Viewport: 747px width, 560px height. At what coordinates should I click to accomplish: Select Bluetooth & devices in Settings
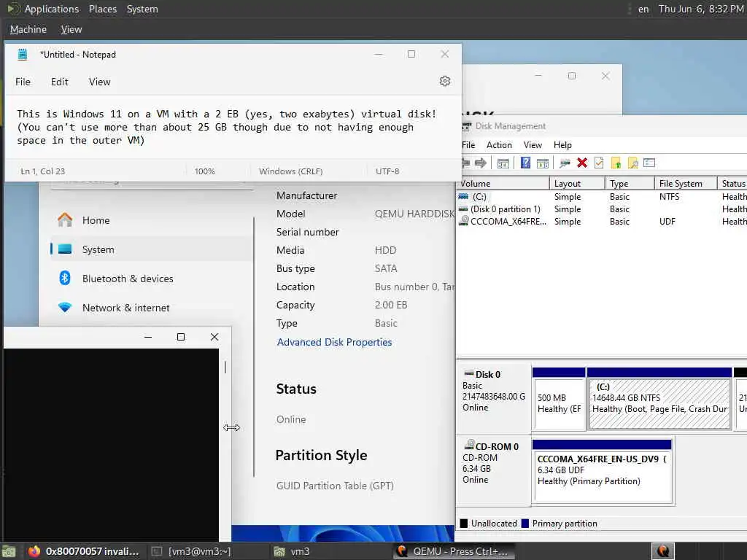tap(152, 278)
